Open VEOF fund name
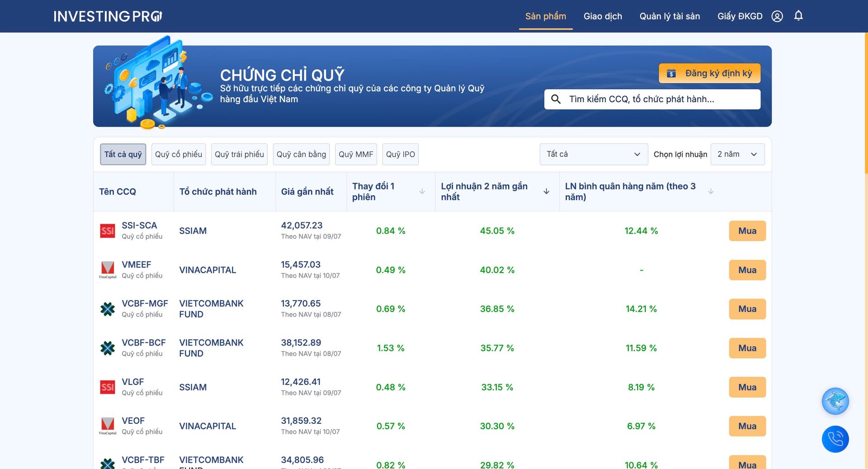The height and width of the screenshot is (469, 868). pyautogui.click(x=133, y=421)
